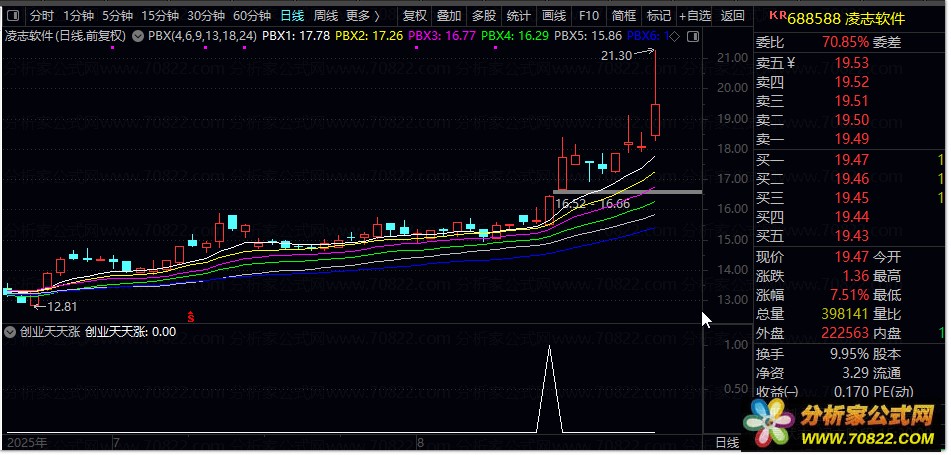951x455 pixels.
Task: Click the 换手 9.95% value
Action: click(x=849, y=354)
